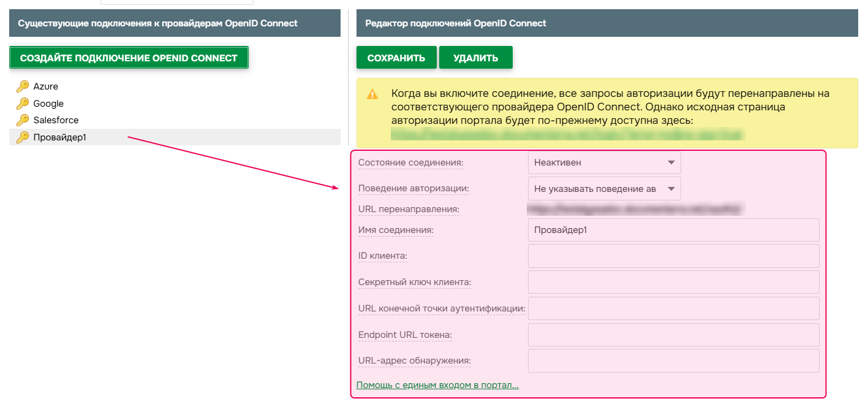Open the Google connection entry

point(48,104)
